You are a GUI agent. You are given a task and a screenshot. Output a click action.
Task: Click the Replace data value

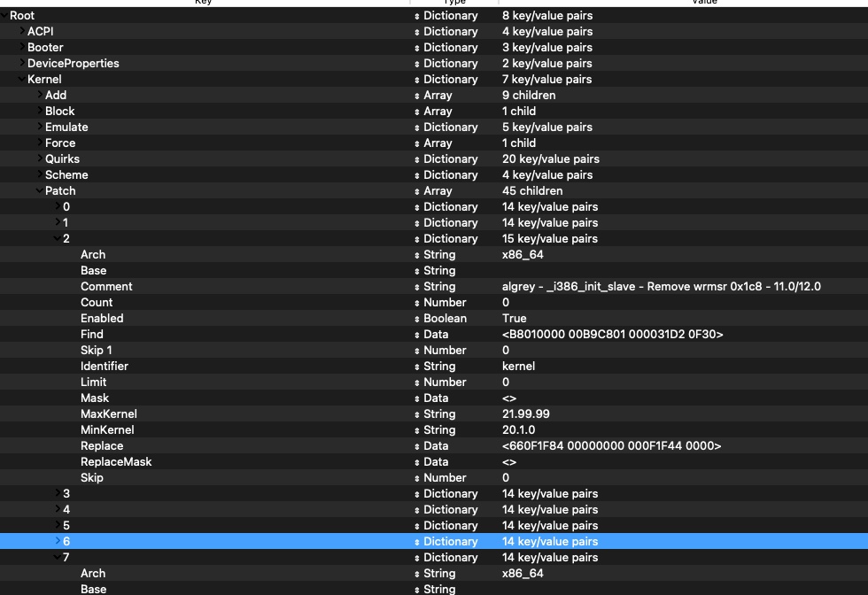tap(611, 446)
